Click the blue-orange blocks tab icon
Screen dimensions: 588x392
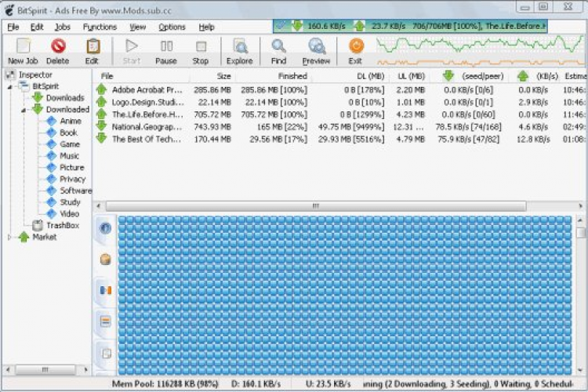[105, 290]
